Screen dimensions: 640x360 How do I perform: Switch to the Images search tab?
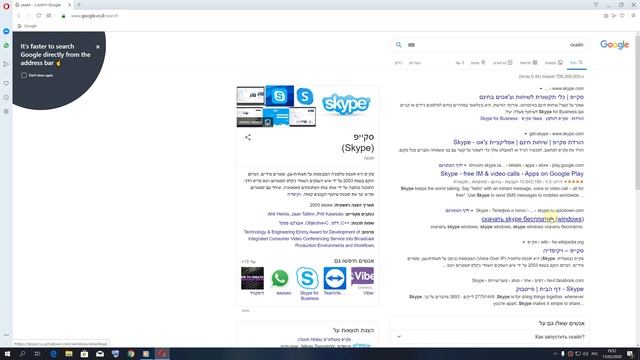(x=553, y=63)
